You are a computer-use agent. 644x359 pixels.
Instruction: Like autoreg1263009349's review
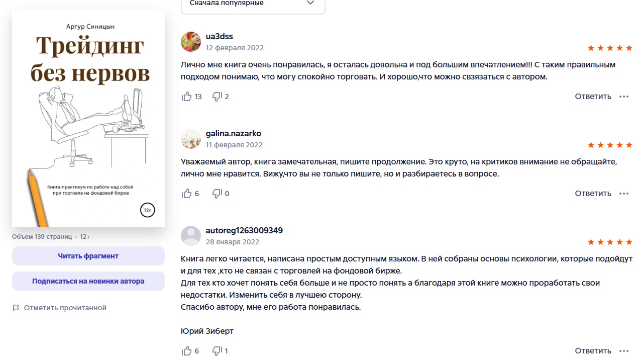tap(187, 351)
